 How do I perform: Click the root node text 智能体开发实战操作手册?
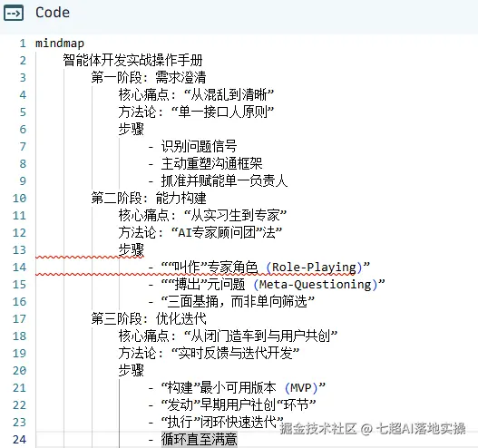point(132,61)
